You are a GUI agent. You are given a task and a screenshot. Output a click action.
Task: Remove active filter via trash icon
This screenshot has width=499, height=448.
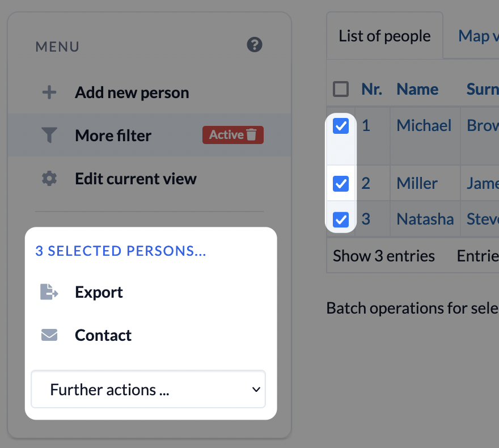pyautogui.click(x=251, y=134)
